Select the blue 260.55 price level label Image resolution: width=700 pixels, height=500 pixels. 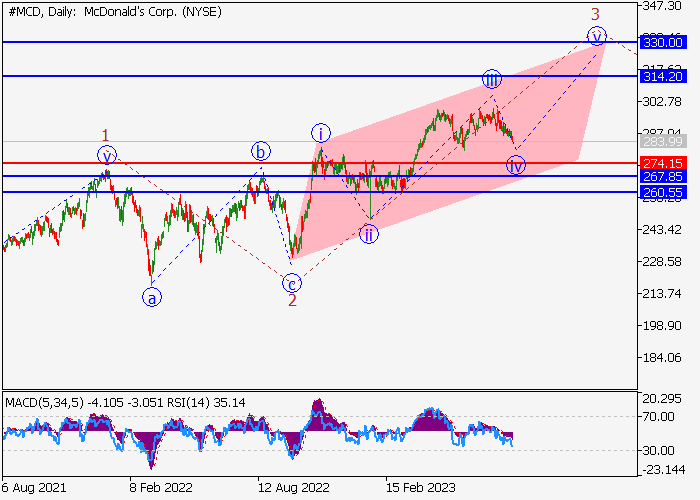(x=662, y=192)
